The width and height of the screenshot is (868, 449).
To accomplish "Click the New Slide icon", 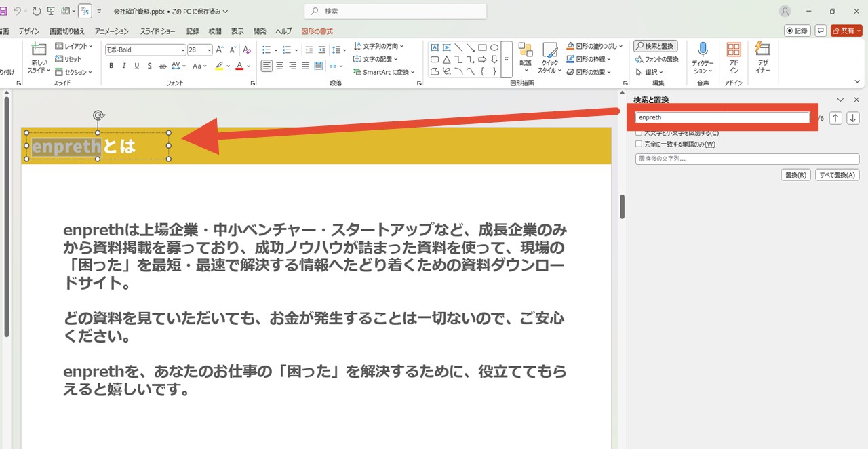I will (x=39, y=50).
